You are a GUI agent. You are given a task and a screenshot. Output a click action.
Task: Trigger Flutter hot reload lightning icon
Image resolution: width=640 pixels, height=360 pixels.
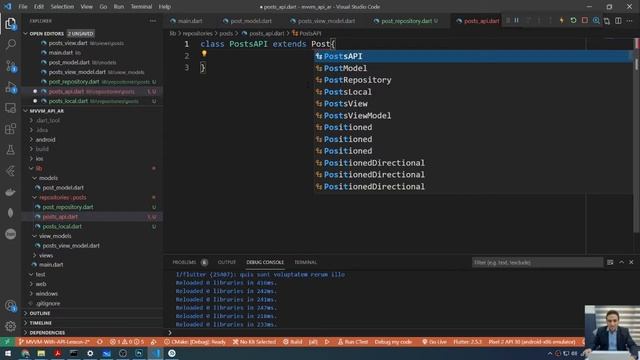[x=562, y=20]
